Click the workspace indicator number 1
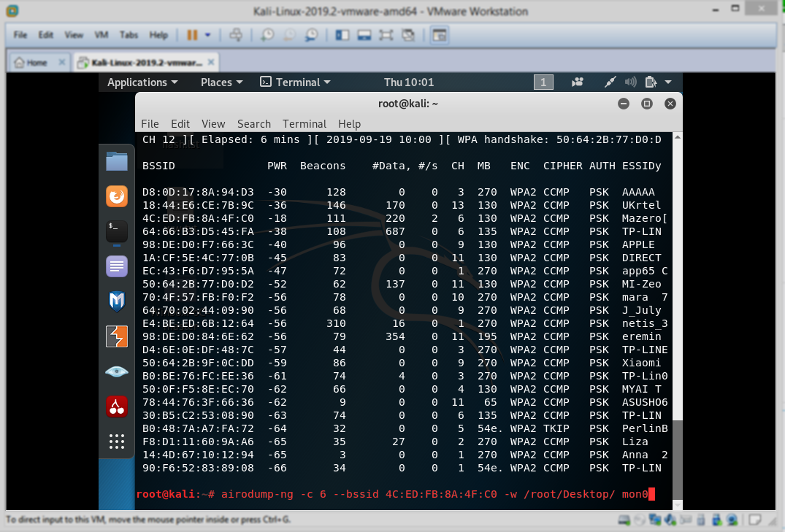Viewport: 785px width, 532px height. coord(543,82)
